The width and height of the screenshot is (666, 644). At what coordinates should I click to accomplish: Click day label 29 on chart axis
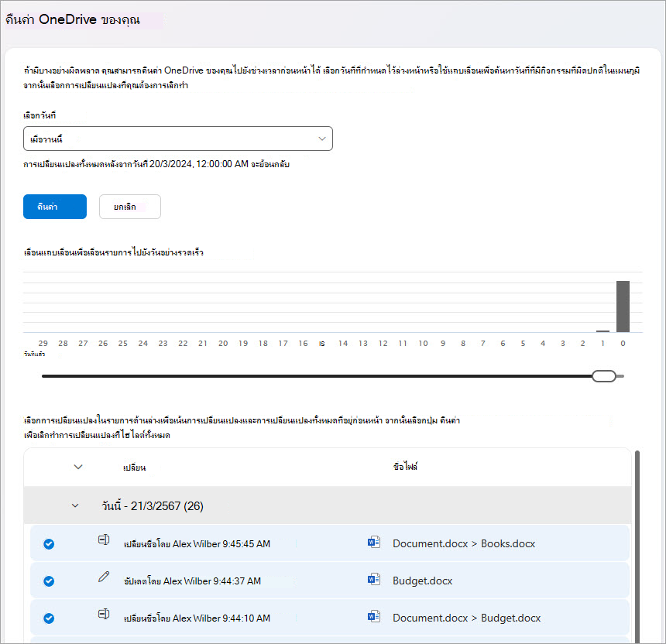coord(43,343)
